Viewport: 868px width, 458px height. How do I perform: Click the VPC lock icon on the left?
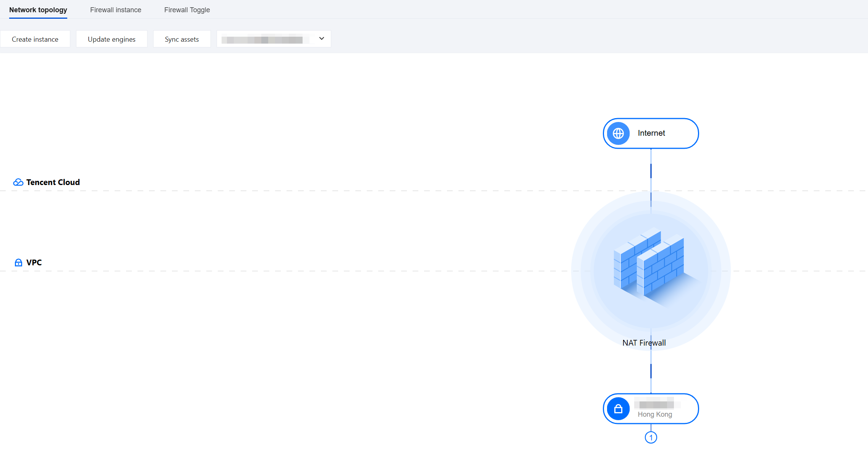(18, 263)
